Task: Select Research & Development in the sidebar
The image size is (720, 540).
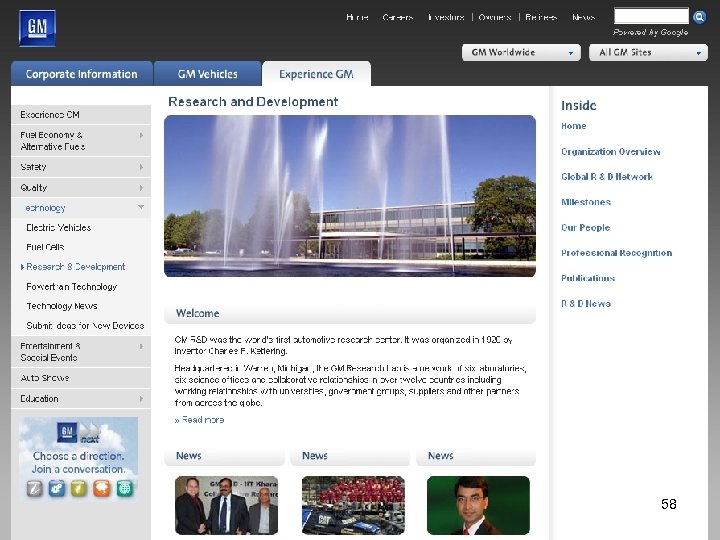Action: (76, 267)
